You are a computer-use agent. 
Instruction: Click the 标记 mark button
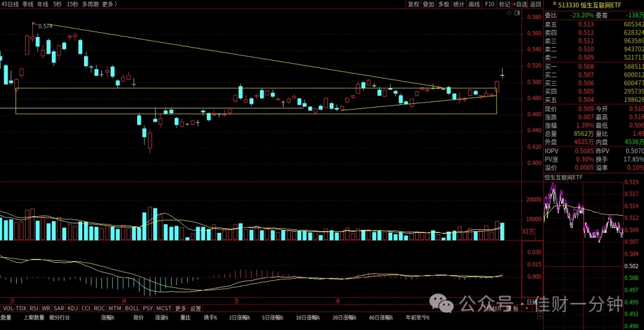[504, 4]
